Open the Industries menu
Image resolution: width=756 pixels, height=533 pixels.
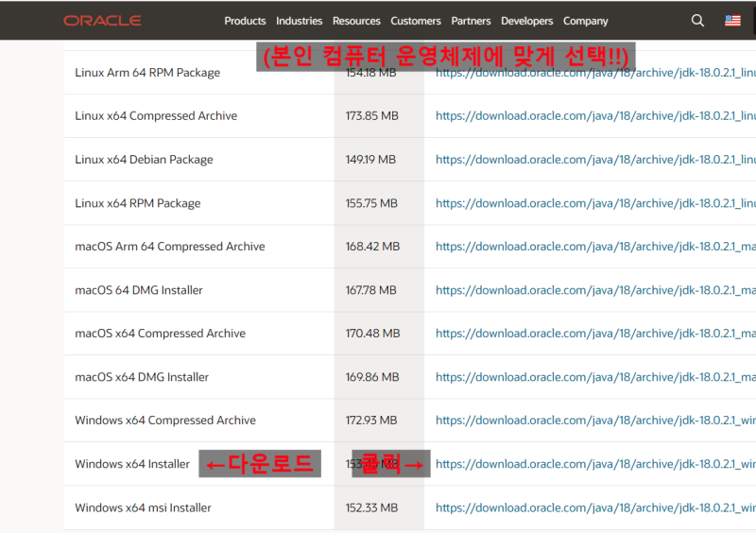pos(299,21)
